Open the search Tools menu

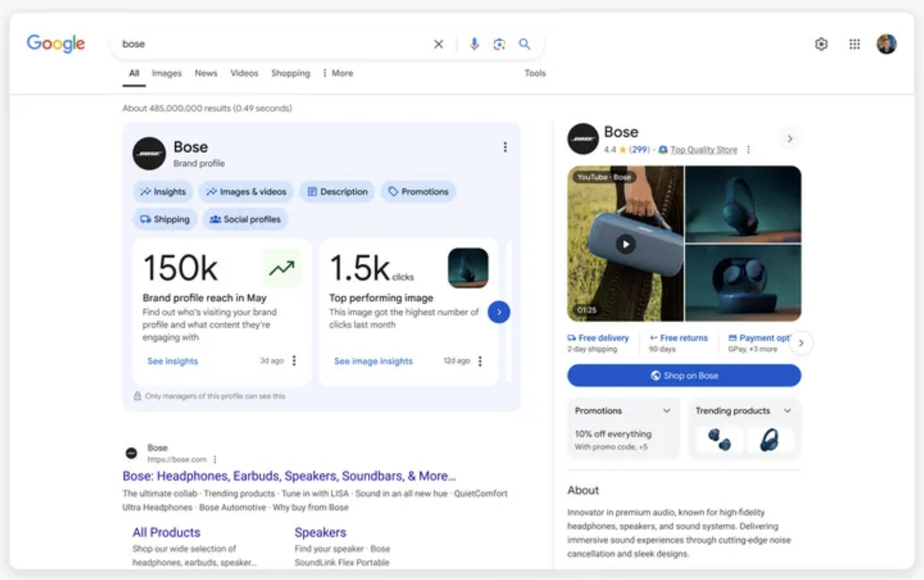[535, 73]
